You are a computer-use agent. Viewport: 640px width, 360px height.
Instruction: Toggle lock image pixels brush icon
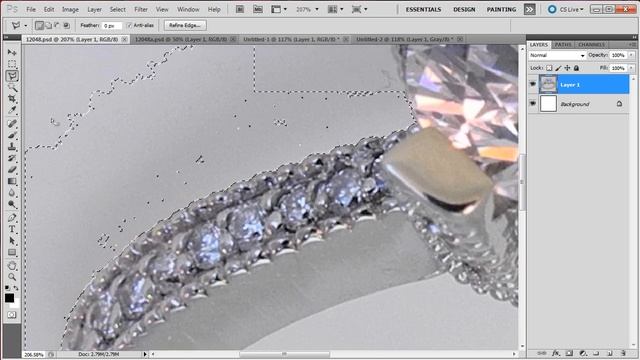558,68
